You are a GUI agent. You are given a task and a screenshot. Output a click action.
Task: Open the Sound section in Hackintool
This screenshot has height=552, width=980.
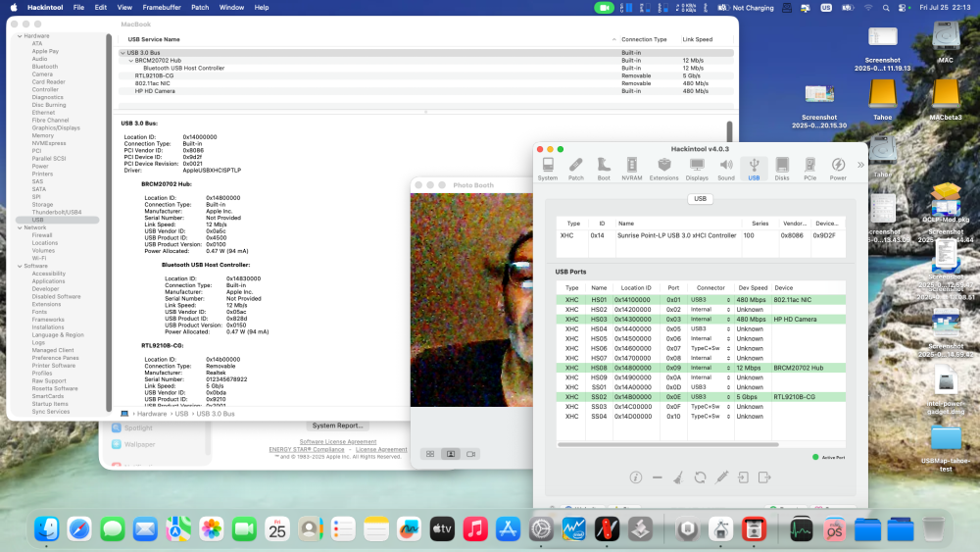point(725,169)
